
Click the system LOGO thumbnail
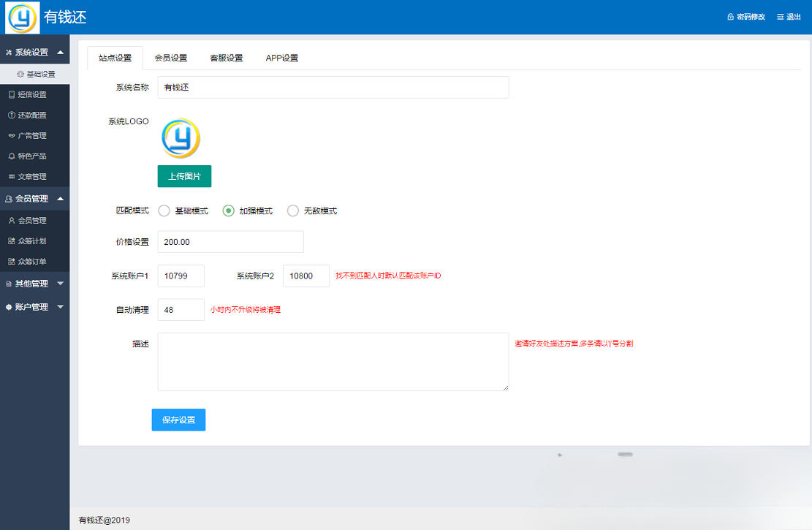click(181, 137)
